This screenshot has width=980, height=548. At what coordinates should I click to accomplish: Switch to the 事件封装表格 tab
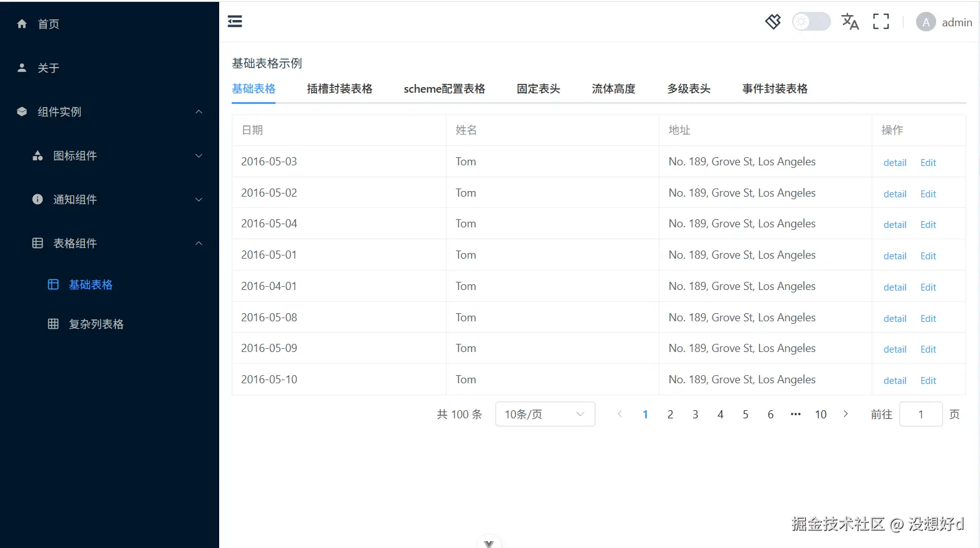[775, 89]
